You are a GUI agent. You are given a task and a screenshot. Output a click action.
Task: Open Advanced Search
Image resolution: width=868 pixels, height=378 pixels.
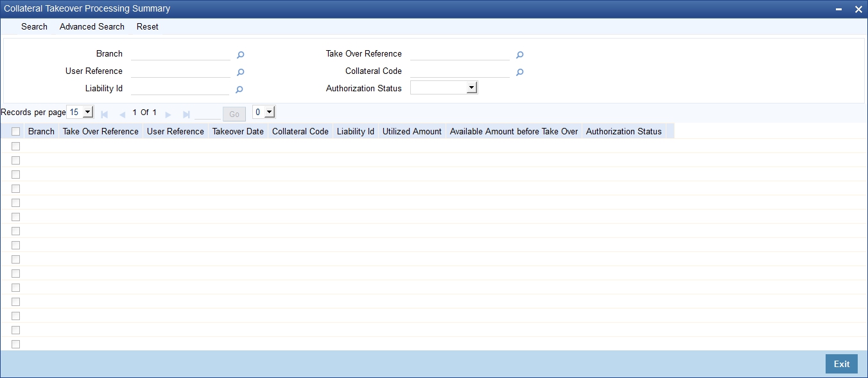point(92,26)
